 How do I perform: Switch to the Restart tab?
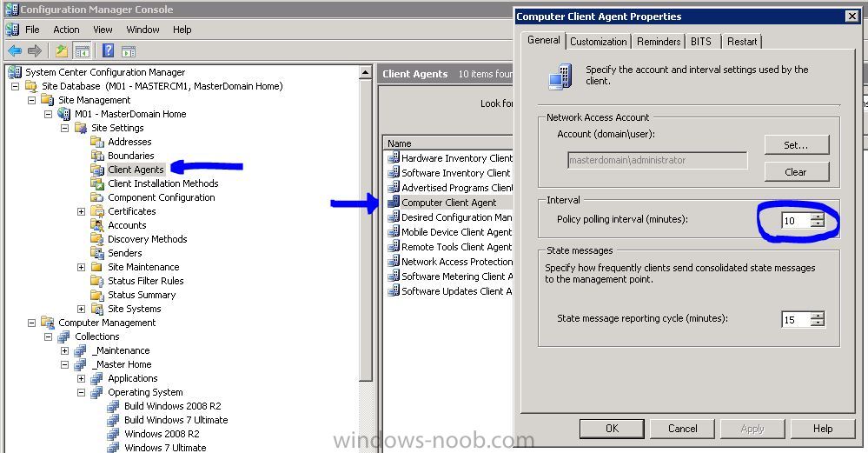tap(742, 42)
